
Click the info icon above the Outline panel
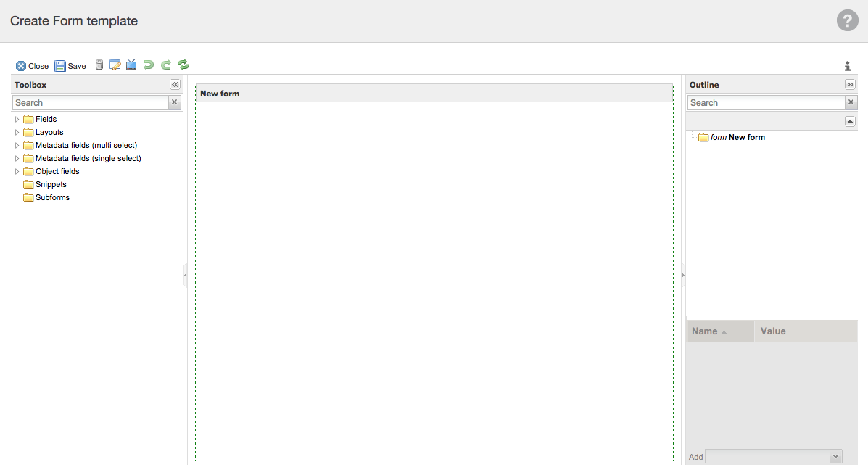(847, 66)
